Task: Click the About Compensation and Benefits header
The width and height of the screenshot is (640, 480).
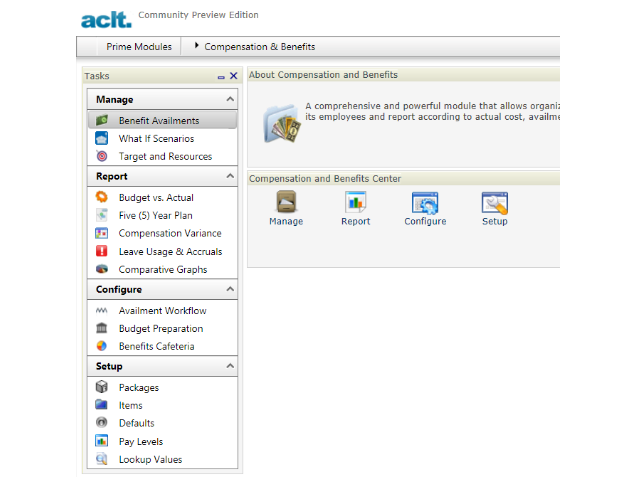Action: point(323,75)
